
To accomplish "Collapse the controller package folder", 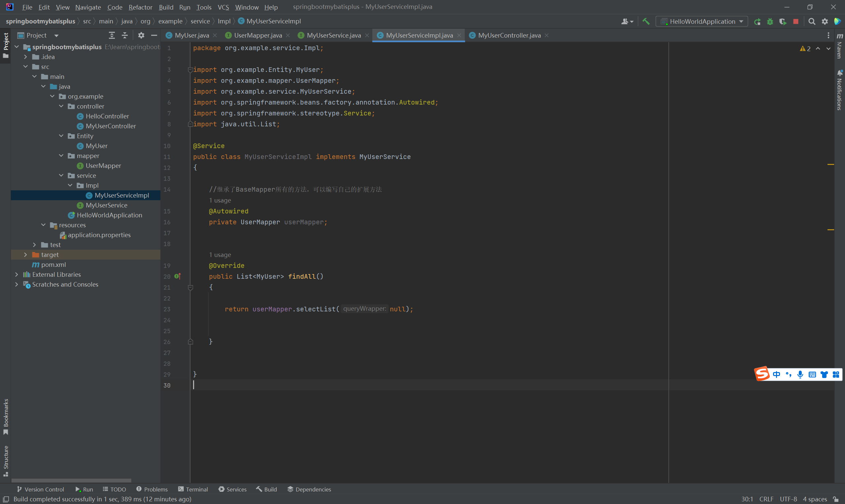I will pyautogui.click(x=61, y=106).
